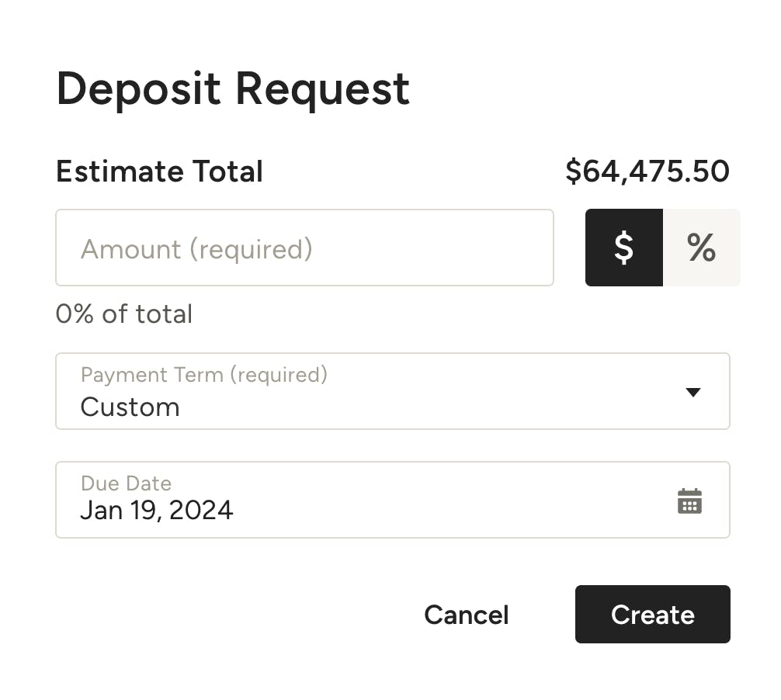
Task: Switch deposit amount to dollar mode
Action: 623,248
